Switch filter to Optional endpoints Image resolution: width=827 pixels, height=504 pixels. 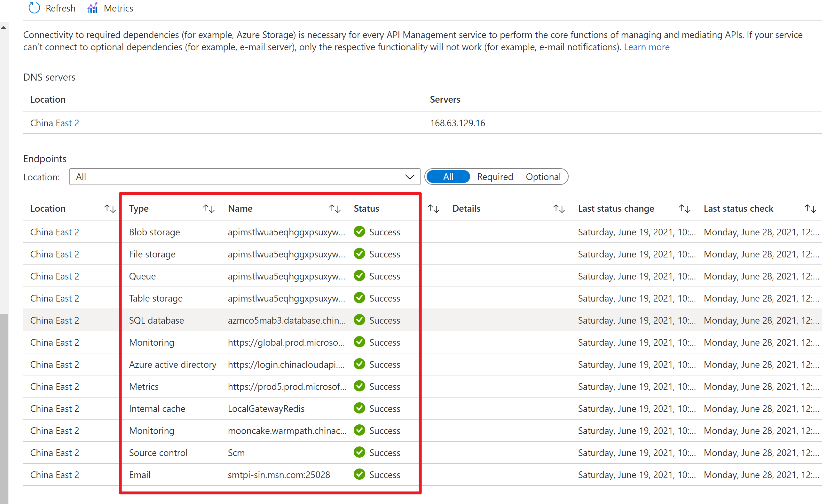543,177
